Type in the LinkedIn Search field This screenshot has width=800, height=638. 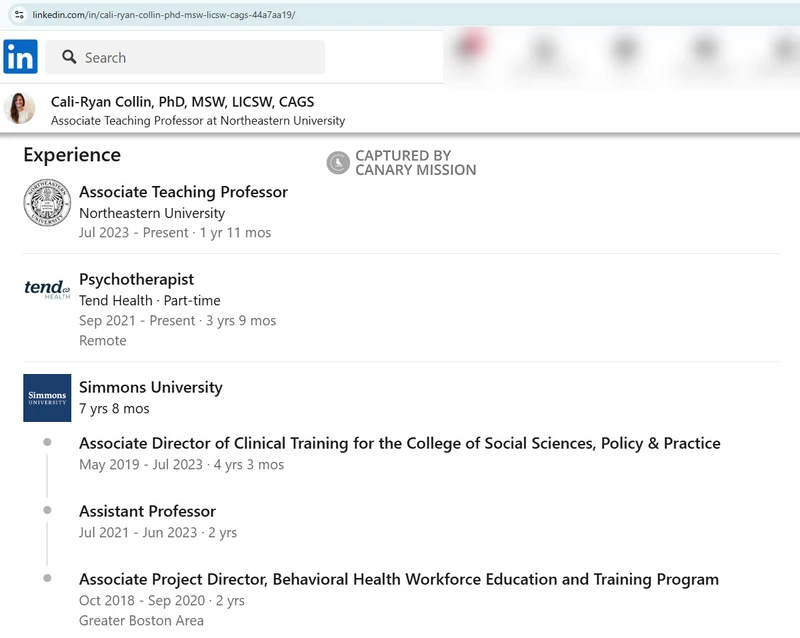pos(200,57)
